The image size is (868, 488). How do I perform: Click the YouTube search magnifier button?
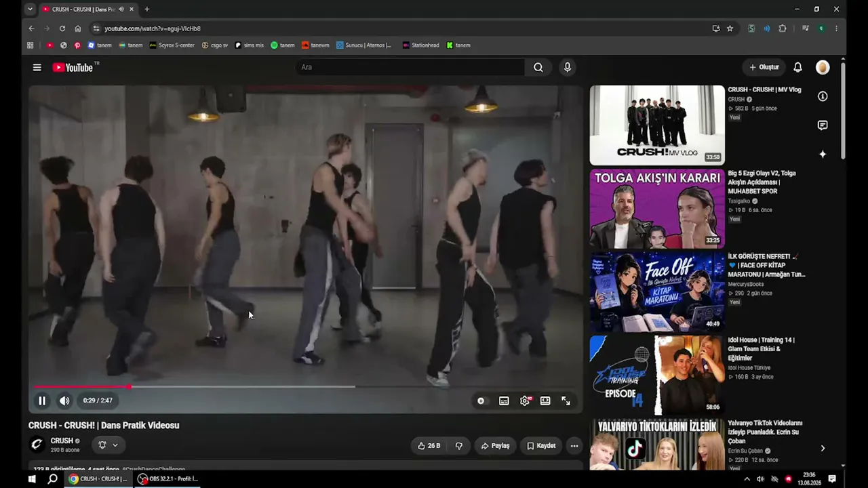point(538,67)
